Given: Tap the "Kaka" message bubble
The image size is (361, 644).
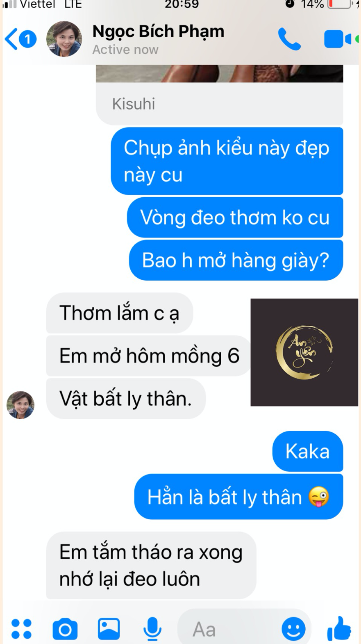Looking at the screenshot, I should point(308,451).
